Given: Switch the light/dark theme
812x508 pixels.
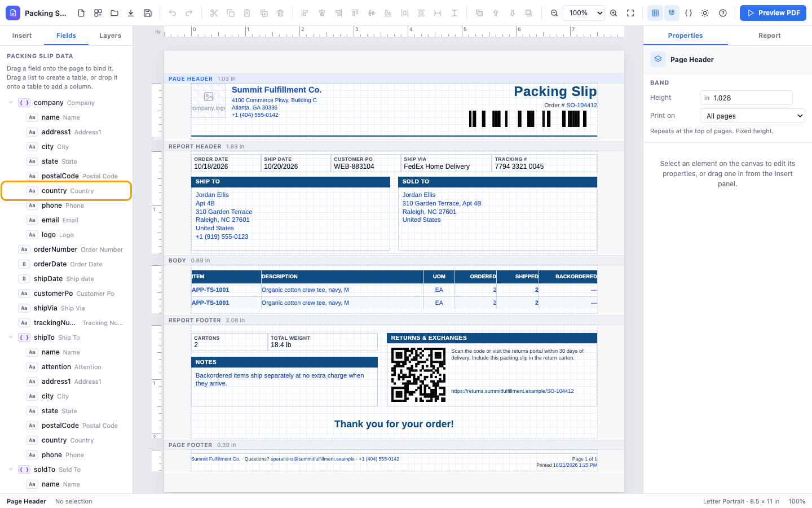Looking at the screenshot, I should tap(705, 13).
